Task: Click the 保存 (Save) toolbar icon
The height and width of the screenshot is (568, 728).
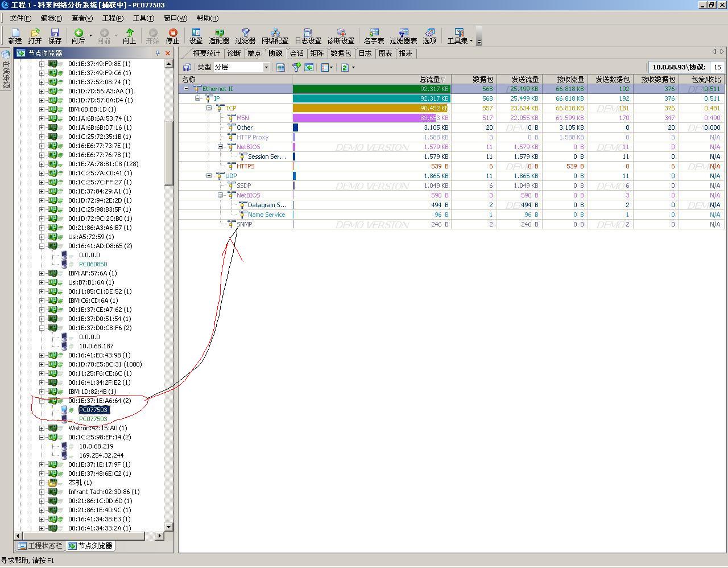Action: pyautogui.click(x=55, y=36)
